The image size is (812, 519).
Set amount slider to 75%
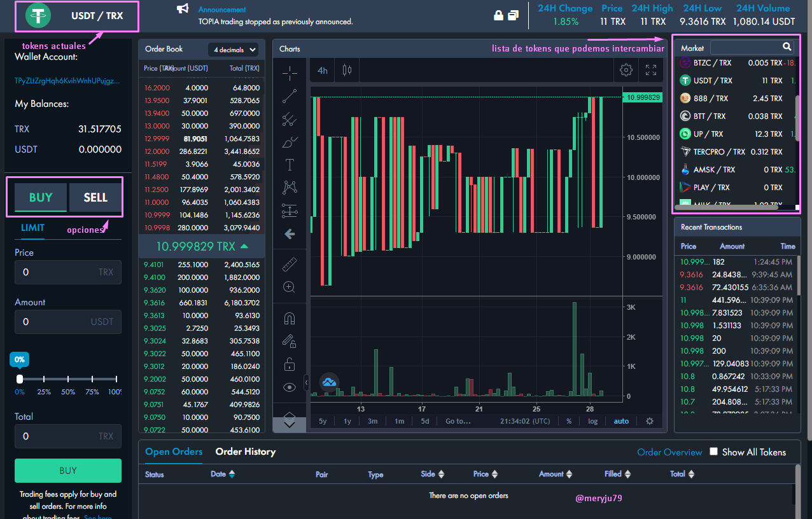(x=92, y=379)
